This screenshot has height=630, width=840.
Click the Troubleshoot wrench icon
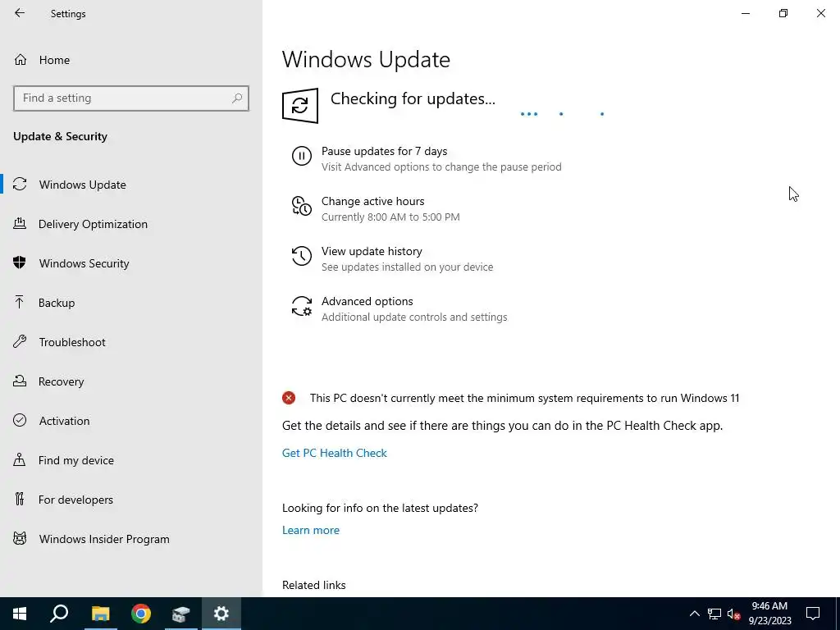pyautogui.click(x=20, y=341)
